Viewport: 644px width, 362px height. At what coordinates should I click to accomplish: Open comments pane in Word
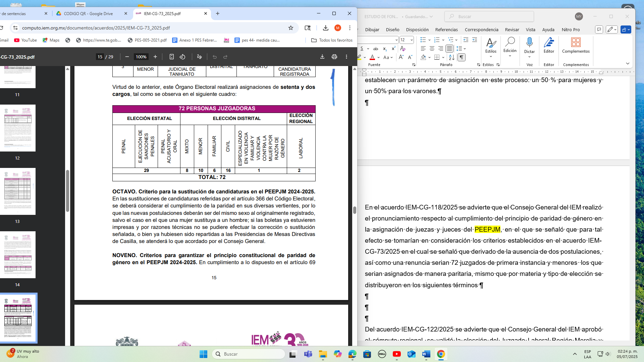point(599,29)
